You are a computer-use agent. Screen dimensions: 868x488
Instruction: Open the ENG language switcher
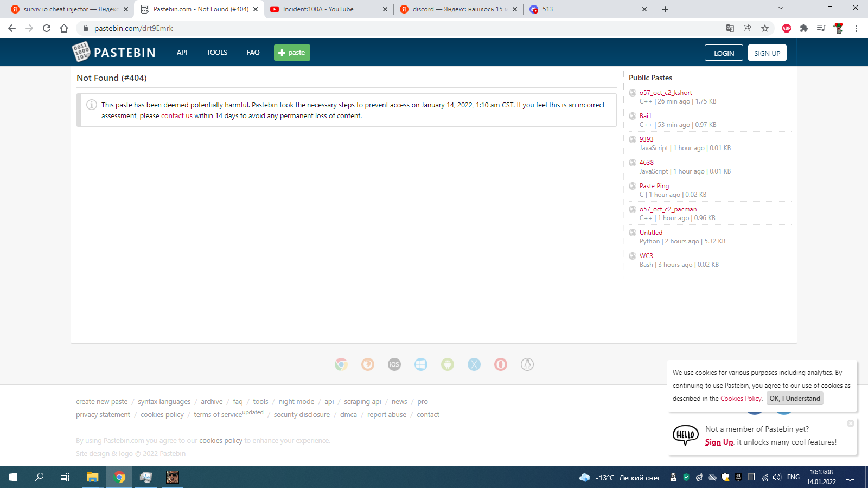tap(793, 478)
